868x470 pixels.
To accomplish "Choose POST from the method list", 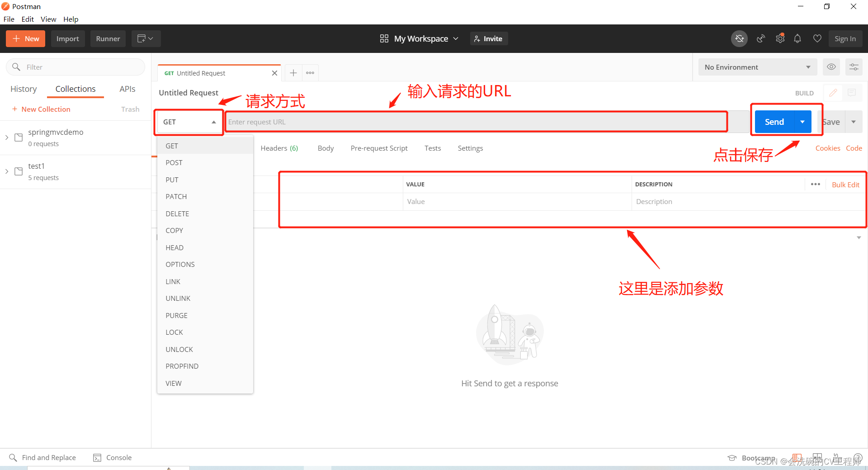I will (205, 163).
